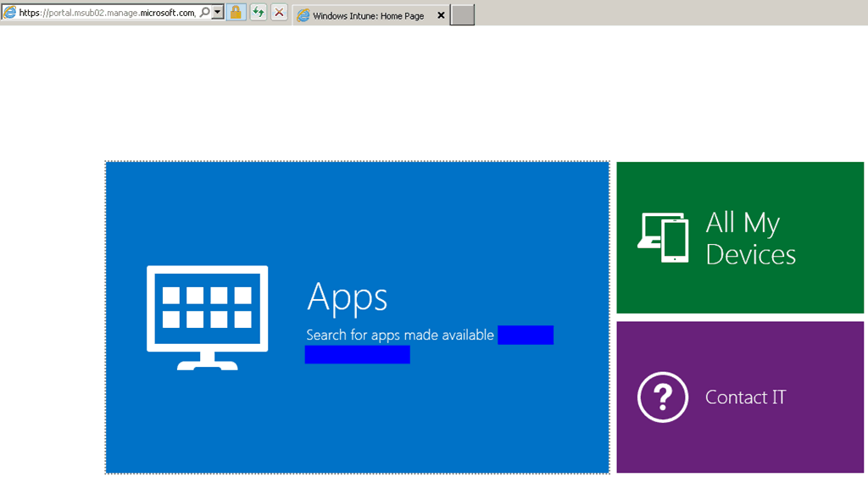Click the 'Contact IT' label text
This screenshot has width=868, height=477.
coord(745,397)
